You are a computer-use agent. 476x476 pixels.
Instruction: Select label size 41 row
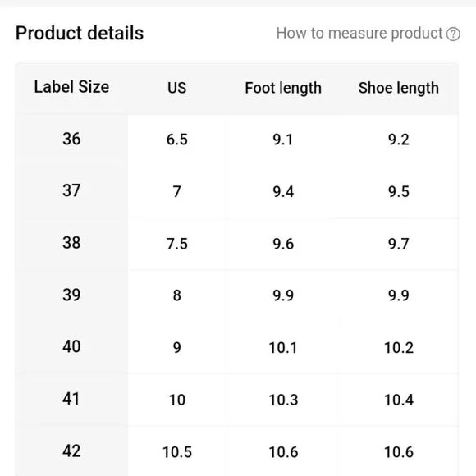[237, 400]
